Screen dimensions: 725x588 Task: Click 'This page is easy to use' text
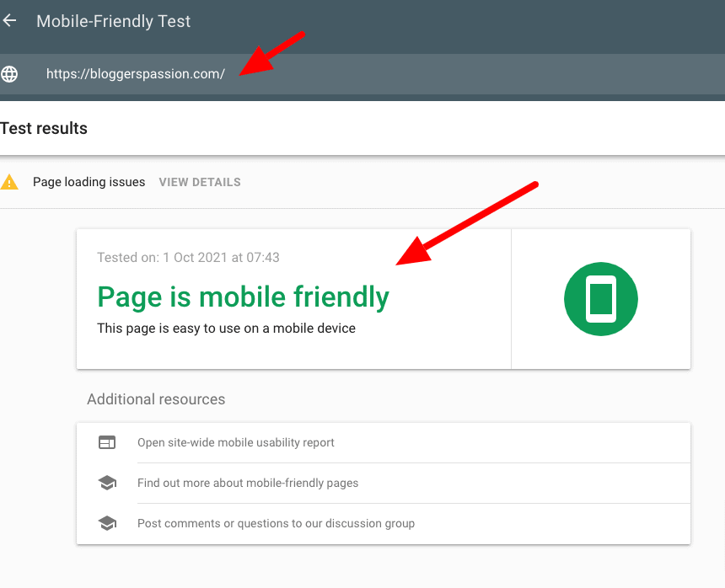pyautogui.click(x=226, y=329)
